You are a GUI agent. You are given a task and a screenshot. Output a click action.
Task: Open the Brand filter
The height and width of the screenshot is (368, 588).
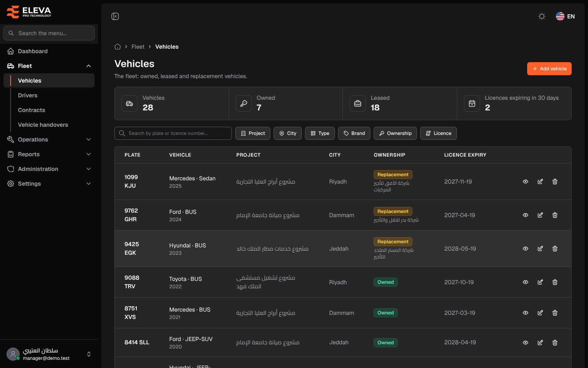(x=354, y=133)
